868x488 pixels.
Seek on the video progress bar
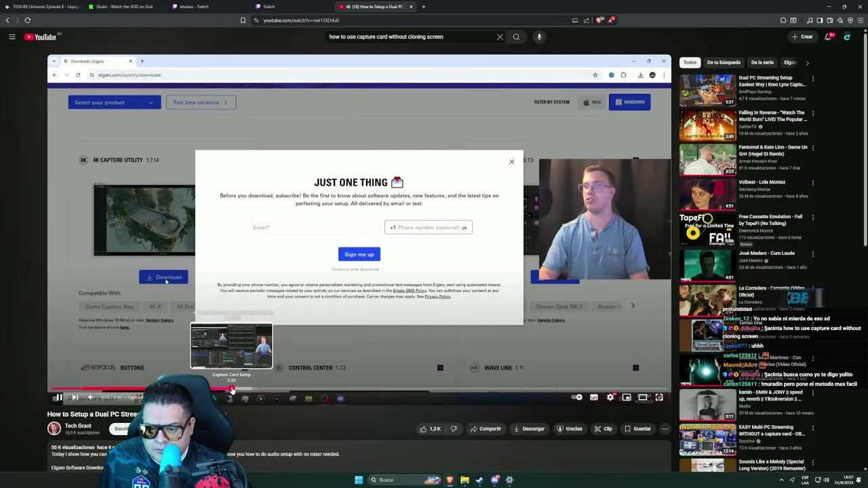pyautogui.click(x=359, y=389)
